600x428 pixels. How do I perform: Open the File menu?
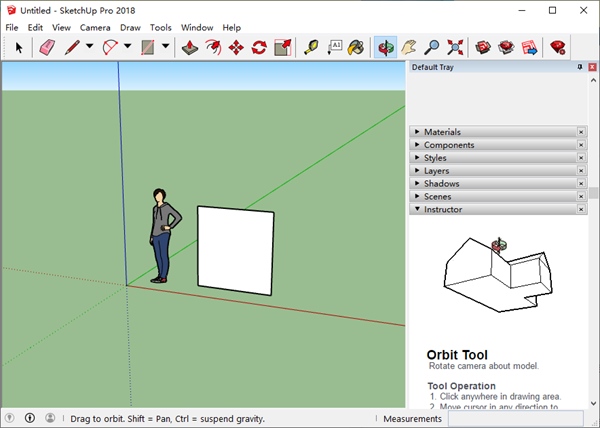12,28
